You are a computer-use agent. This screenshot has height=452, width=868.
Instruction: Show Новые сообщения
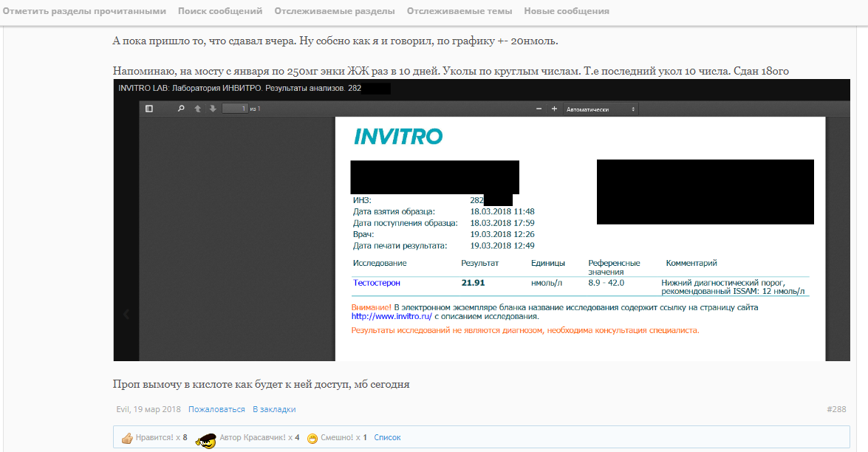[567, 11]
